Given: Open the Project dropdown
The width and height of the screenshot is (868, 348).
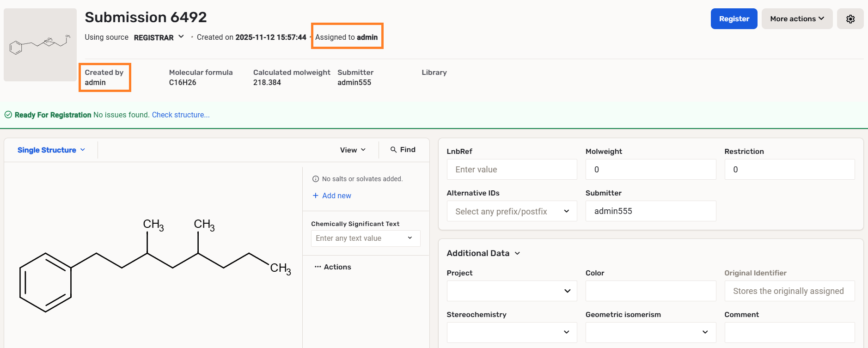Looking at the screenshot, I should point(512,291).
